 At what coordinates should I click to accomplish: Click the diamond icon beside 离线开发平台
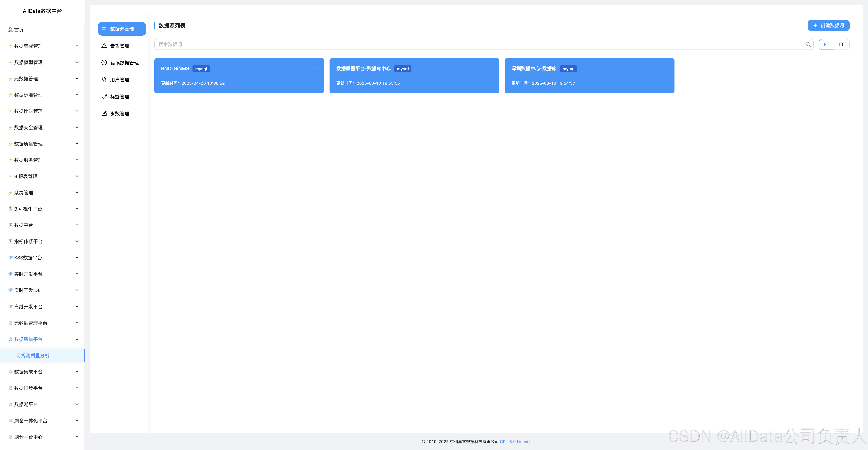(x=11, y=307)
